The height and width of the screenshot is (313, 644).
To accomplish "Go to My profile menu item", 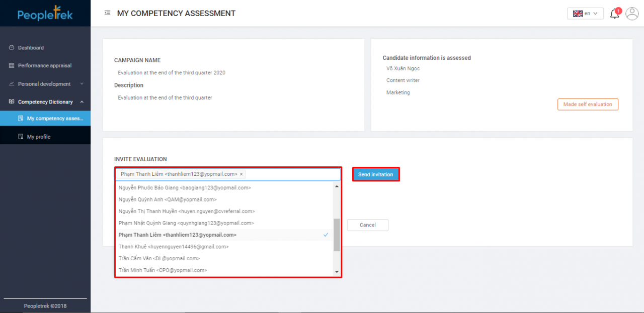I will 39,137.
